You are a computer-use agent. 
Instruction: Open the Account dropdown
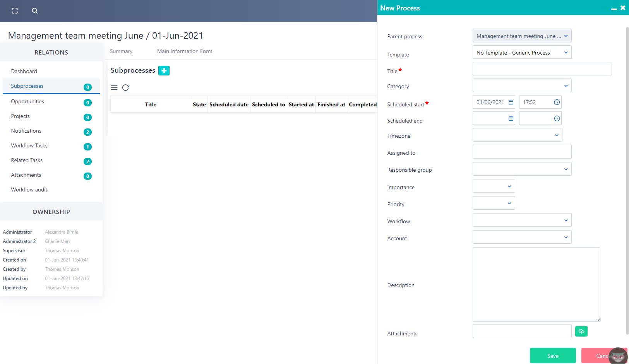[x=522, y=237]
